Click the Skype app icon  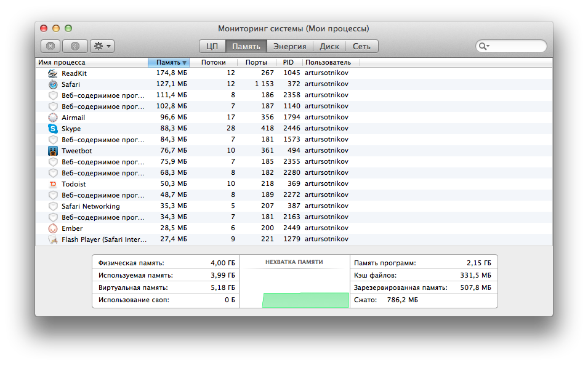click(53, 129)
